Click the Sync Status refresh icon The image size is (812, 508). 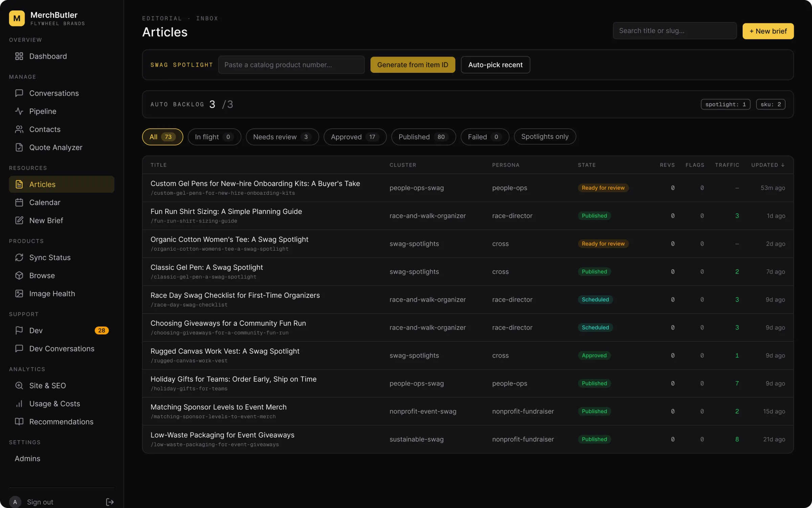pos(19,257)
